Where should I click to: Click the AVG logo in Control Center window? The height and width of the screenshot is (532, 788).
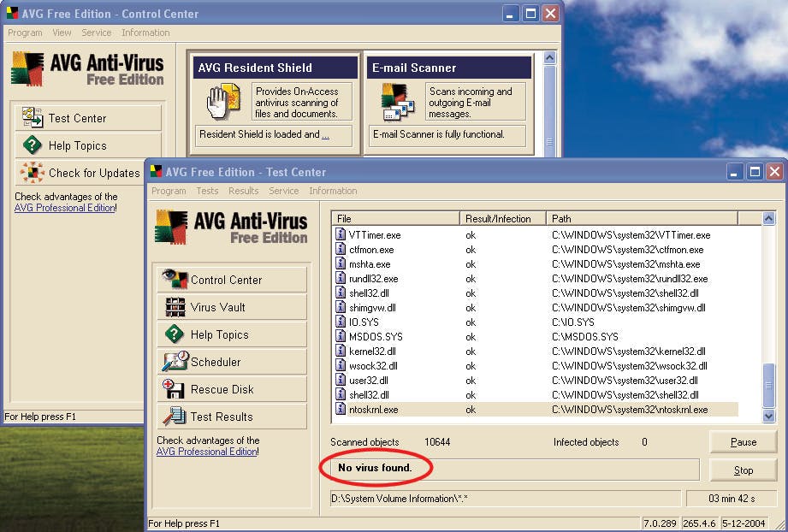(x=27, y=68)
